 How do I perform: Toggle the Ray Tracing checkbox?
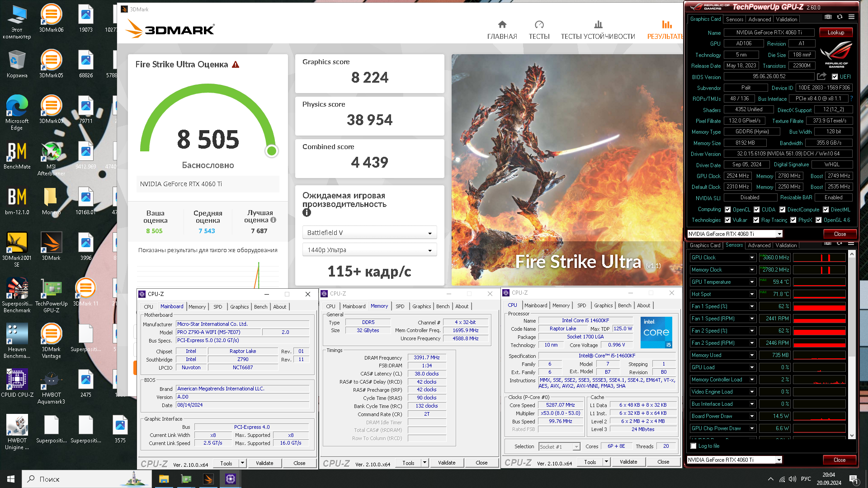(x=756, y=220)
